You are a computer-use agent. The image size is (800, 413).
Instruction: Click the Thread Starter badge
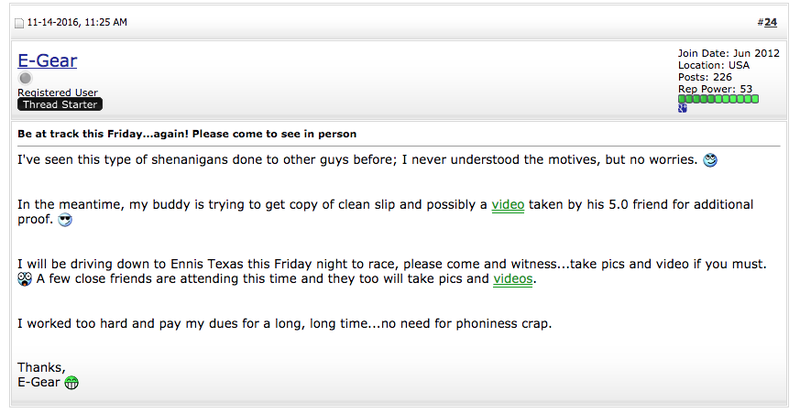click(60, 105)
